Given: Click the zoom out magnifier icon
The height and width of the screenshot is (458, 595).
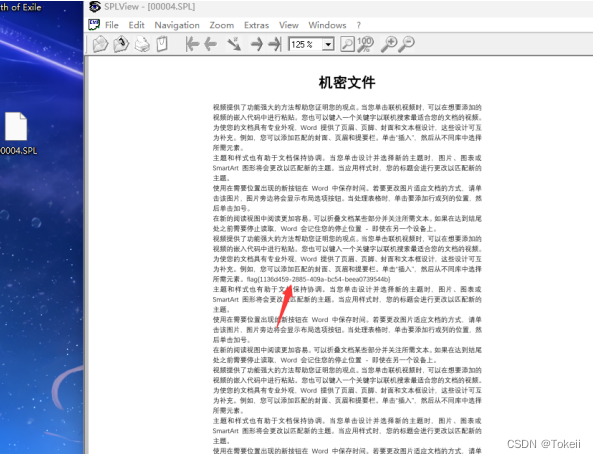Looking at the screenshot, I should [406, 44].
